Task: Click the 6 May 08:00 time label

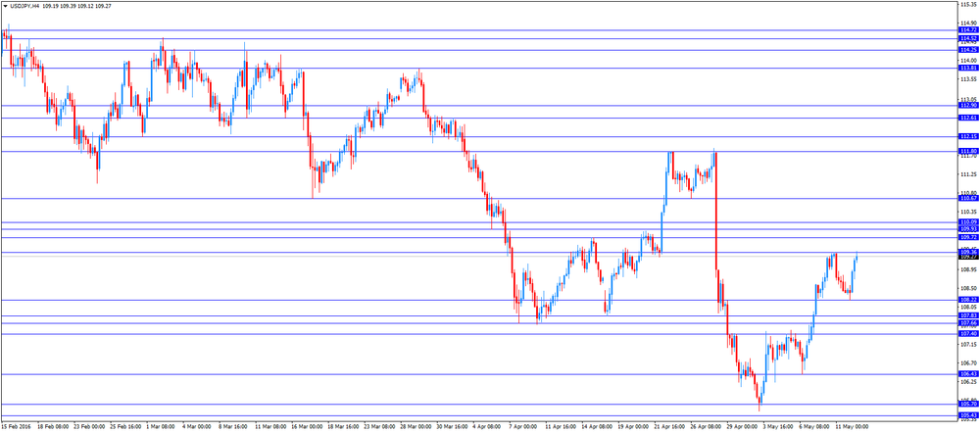Action: (x=812, y=427)
